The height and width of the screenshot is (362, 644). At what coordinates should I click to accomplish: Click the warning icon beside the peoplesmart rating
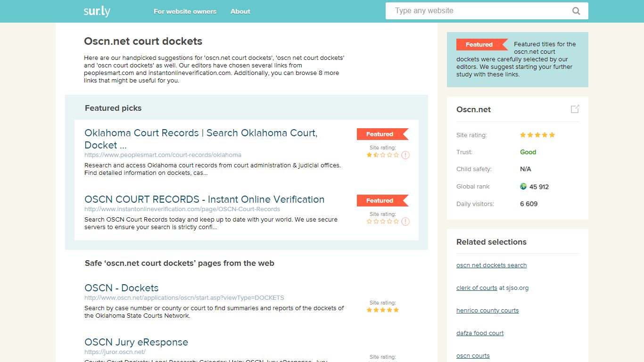pos(405,155)
